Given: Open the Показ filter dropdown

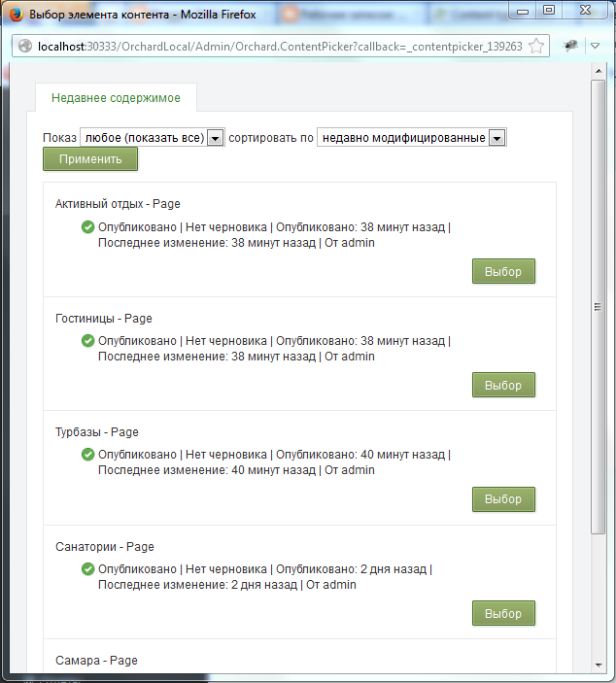Looking at the screenshot, I should [153, 138].
